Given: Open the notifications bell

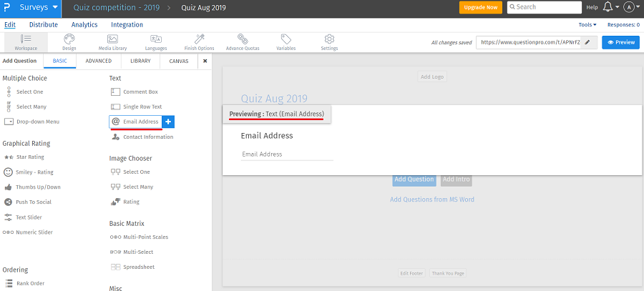Looking at the screenshot, I should coord(607,7).
